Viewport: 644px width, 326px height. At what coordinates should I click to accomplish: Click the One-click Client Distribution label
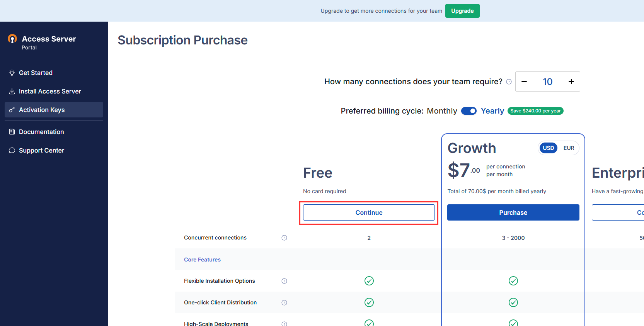click(220, 302)
